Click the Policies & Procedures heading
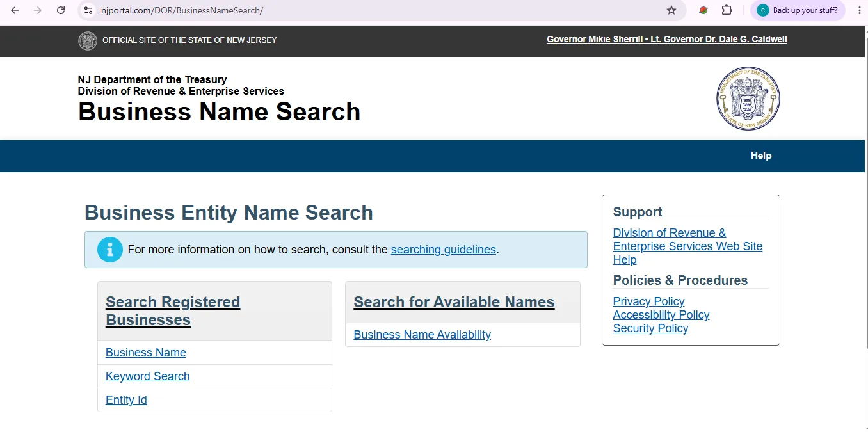This screenshot has height=432, width=868. (680, 280)
